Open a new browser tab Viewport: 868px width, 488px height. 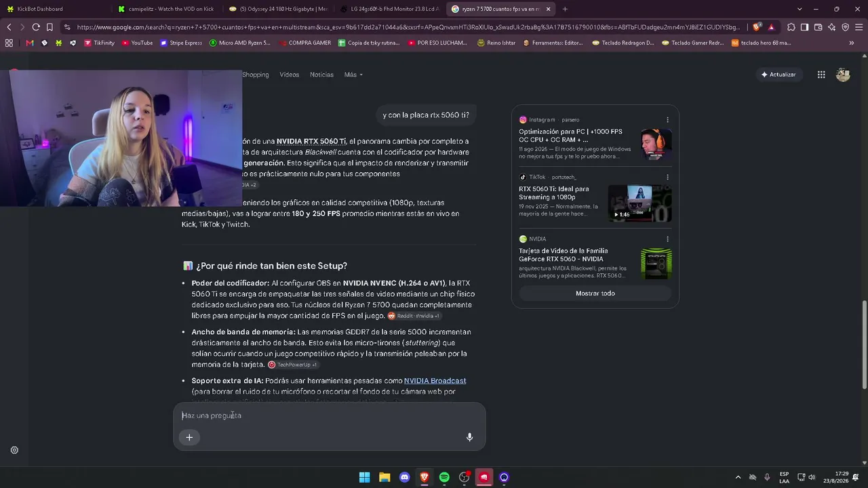565,9
